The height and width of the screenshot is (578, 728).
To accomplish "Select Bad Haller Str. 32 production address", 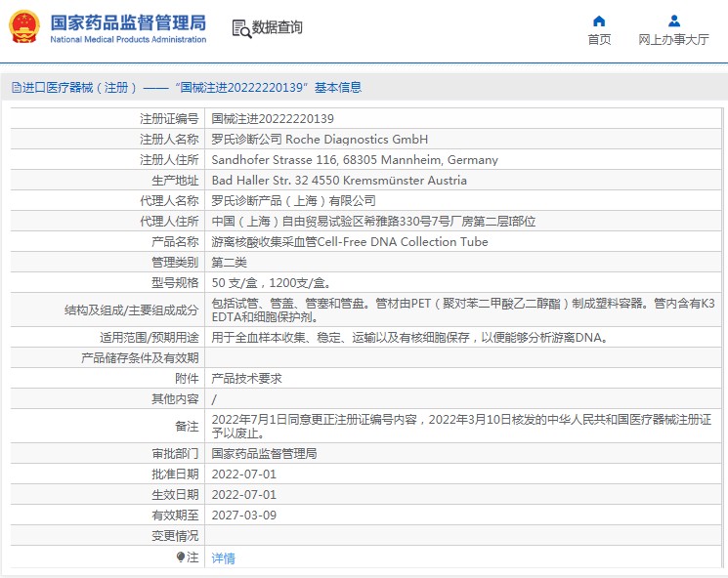I will point(339,180).
